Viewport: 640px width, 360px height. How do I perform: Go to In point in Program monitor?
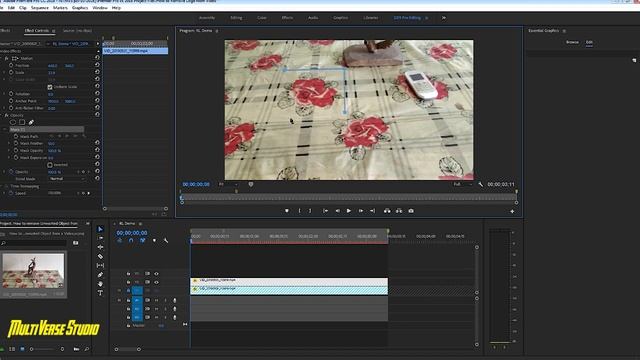[x=325, y=211]
